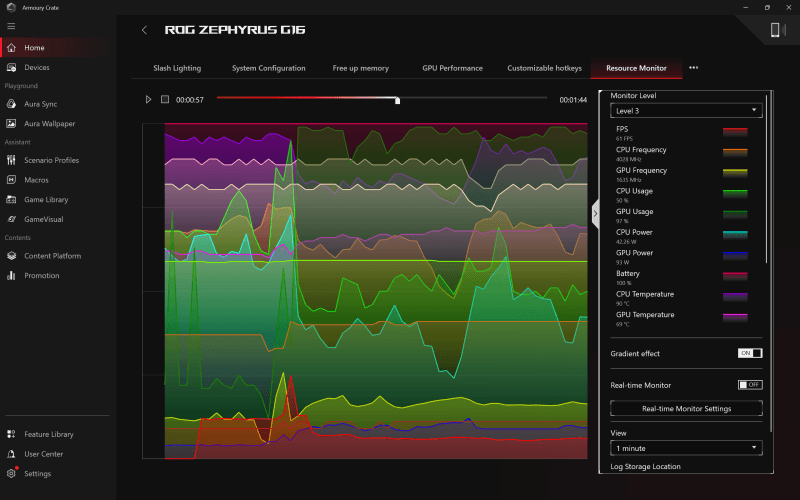Click the Macros icon
Screen dimensions: 800x500
(11, 180)
